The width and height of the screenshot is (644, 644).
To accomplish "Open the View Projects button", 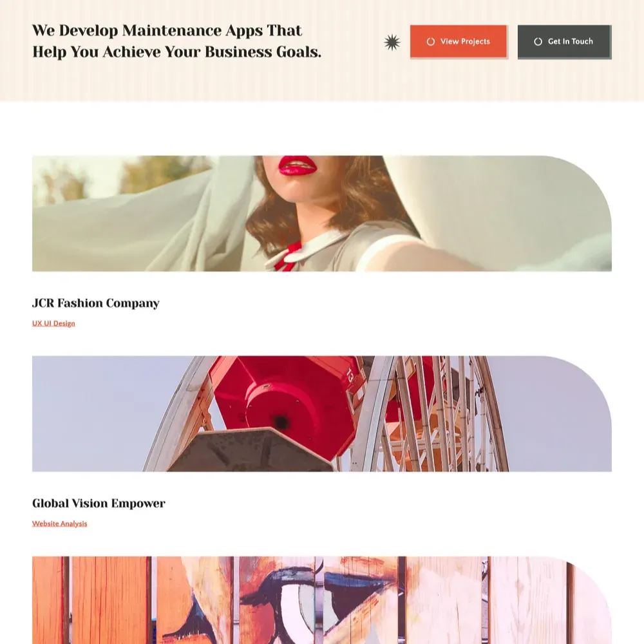I will [459, 41].
